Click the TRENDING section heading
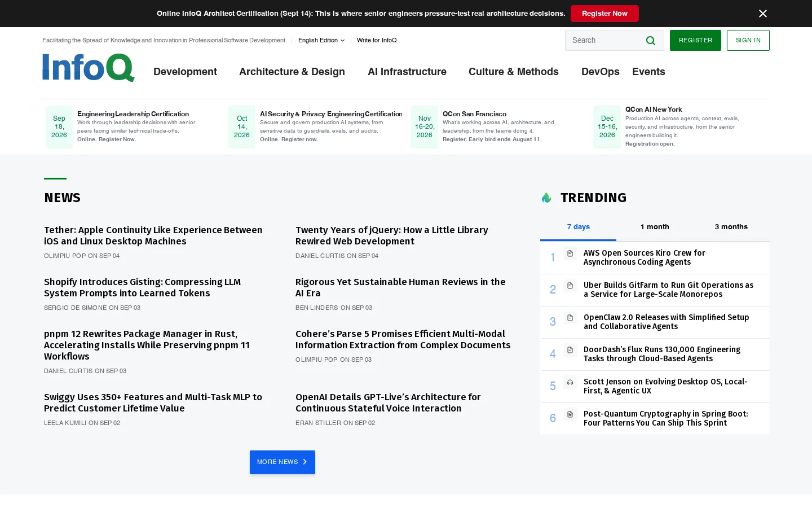Image resolution: width=812 pixels, height=508 pixels. click(x=594, y=198)
